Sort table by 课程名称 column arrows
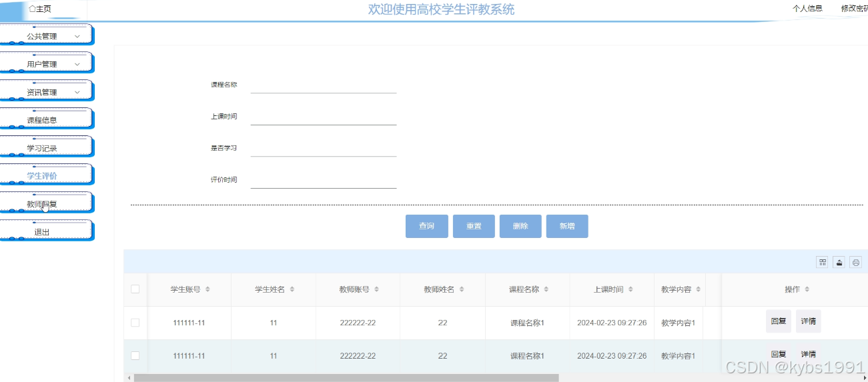The width and height of the screenshot is (868, 382). click(546, 289)
